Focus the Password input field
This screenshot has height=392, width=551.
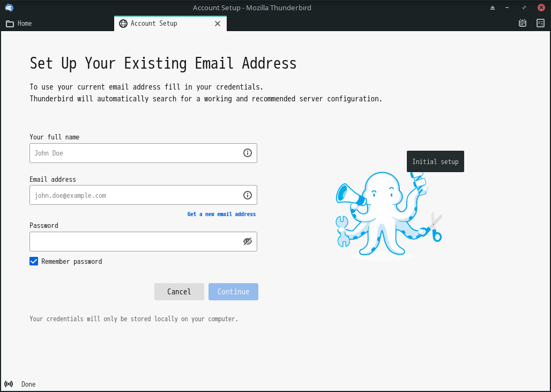click(143, 241)
